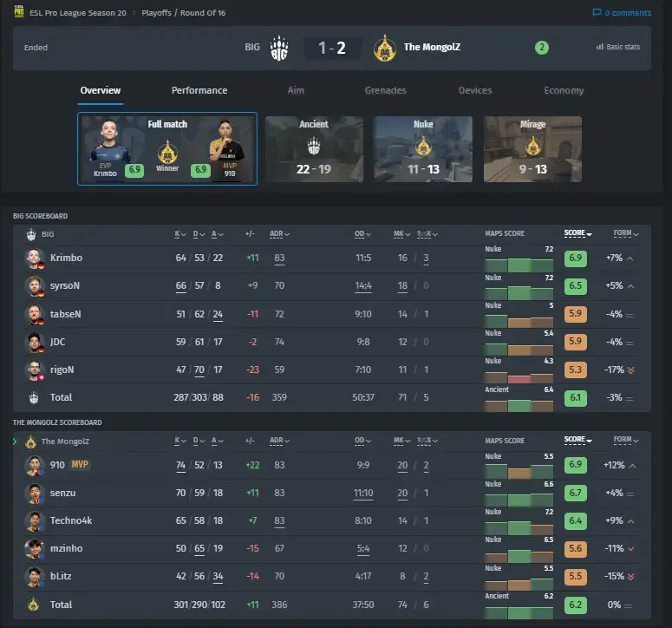Toggle the Basic stats view
Viewport: 672px width, 628px height.
618,47
